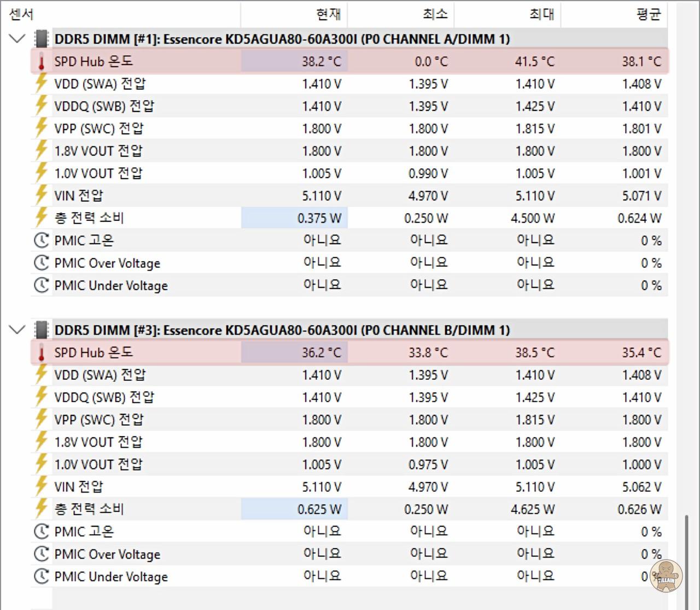Screen dimensions: 700x610
Task: Select the VIN 전압 label under DIMM #1
Action: pos(79,196)
